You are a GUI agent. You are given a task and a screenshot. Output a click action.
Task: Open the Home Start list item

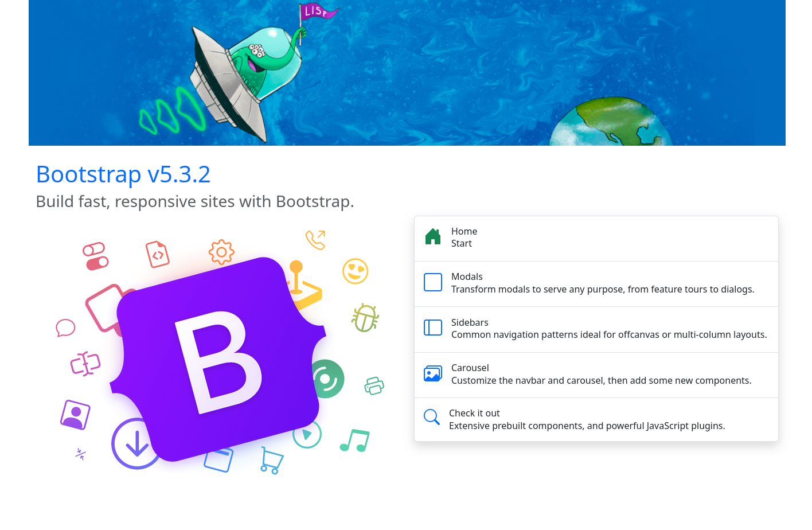click(x=596, y=239)
